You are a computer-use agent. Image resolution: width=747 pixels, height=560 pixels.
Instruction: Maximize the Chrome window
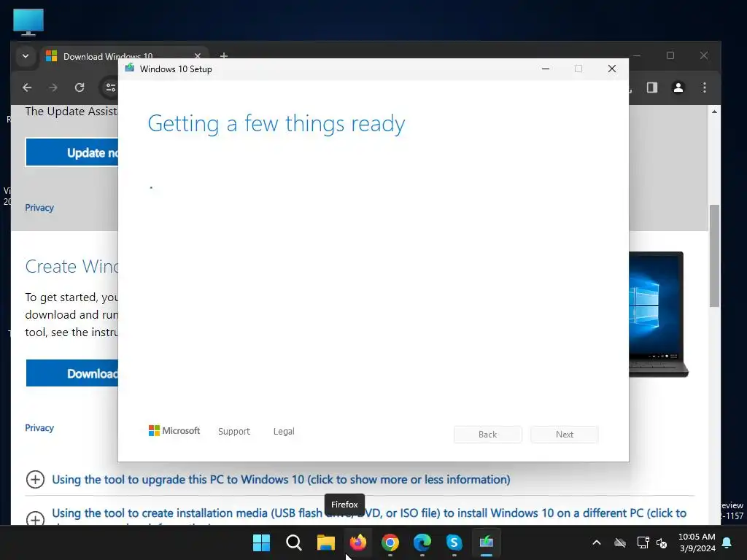pos(670,55)
